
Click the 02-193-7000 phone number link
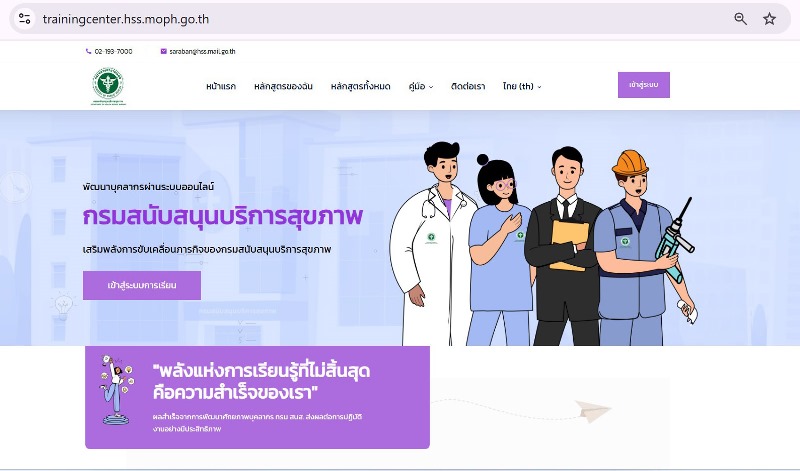[113, 51]
